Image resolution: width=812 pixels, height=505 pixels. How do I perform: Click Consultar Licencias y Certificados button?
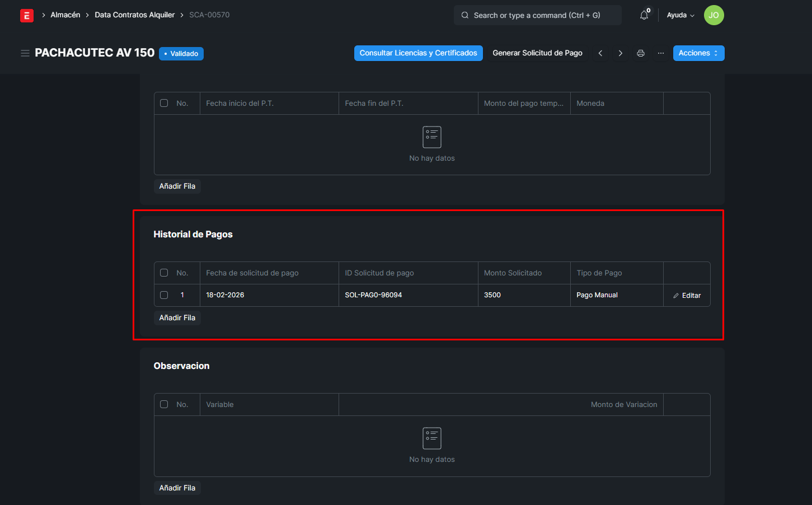coord(418,53)
